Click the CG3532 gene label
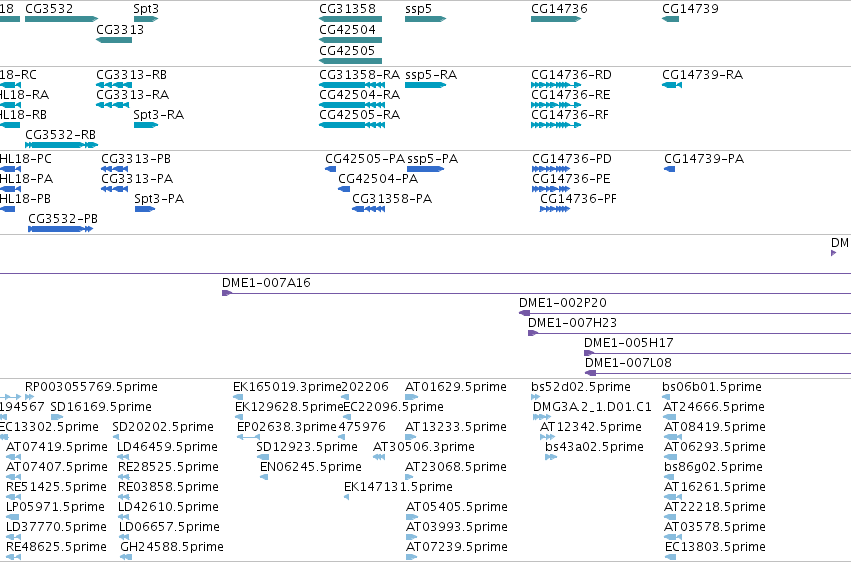 pyautogui.click(x=50, y=9)
